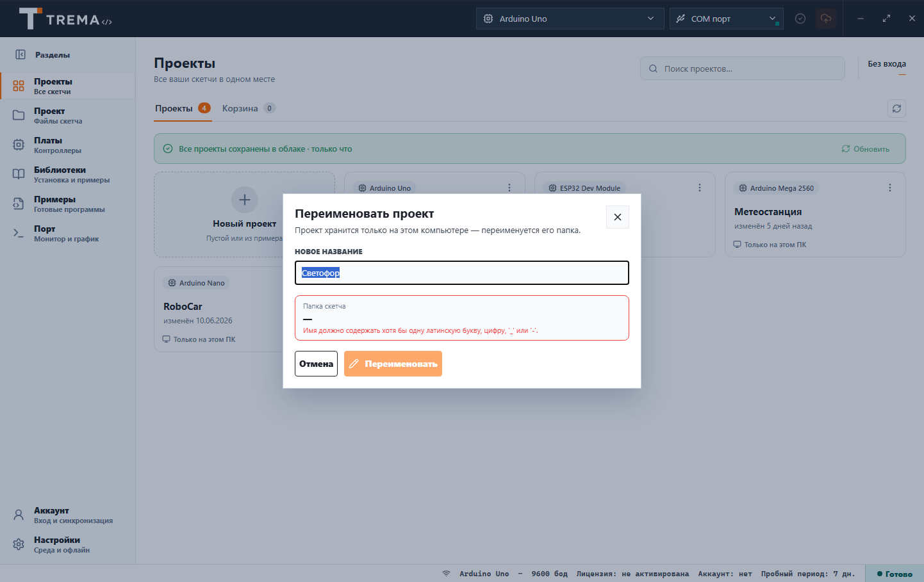Open the Метеостанция project

coord(768,212)
